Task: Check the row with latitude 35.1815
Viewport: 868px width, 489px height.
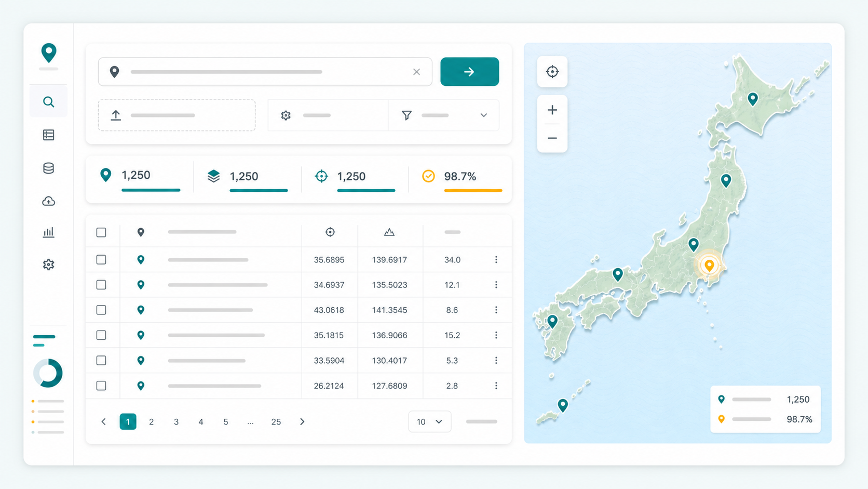Action: [101, 335]
